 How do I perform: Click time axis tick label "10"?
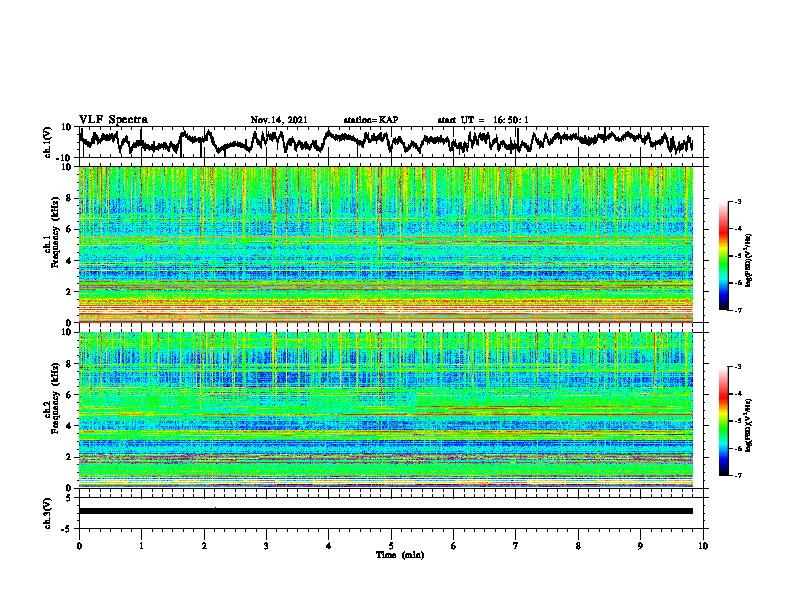click(703, 546)
